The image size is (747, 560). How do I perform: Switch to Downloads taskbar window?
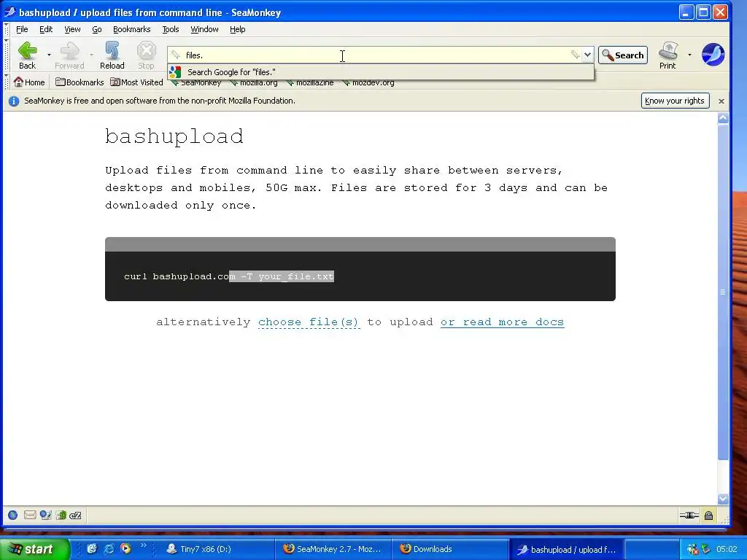tap(450, 549)
